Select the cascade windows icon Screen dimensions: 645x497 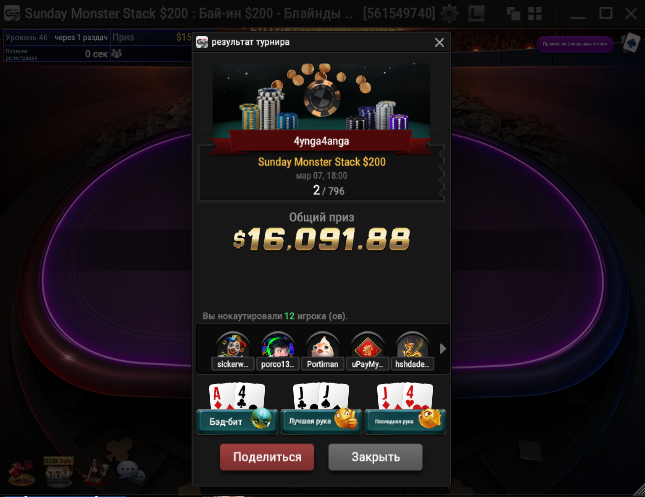[x=513, y=14]
